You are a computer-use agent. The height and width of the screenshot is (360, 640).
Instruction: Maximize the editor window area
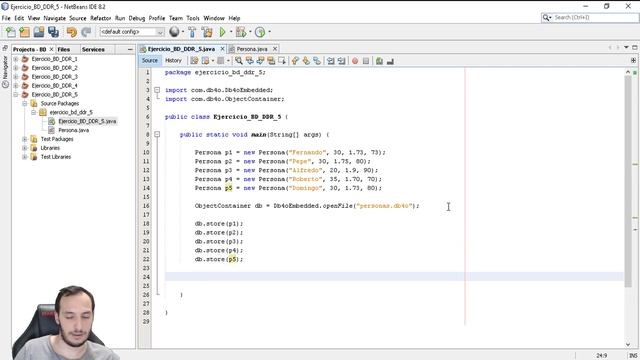click(x=635, y=48)
